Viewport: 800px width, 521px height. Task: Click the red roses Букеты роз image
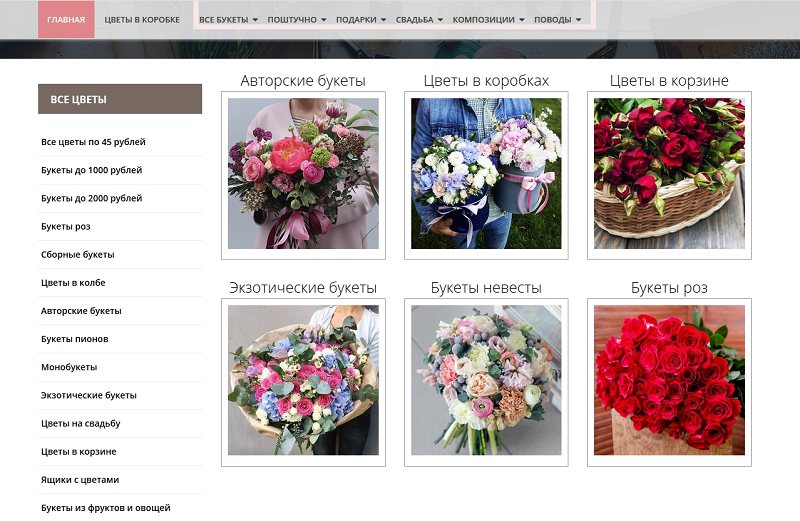[x=669, y=380]
